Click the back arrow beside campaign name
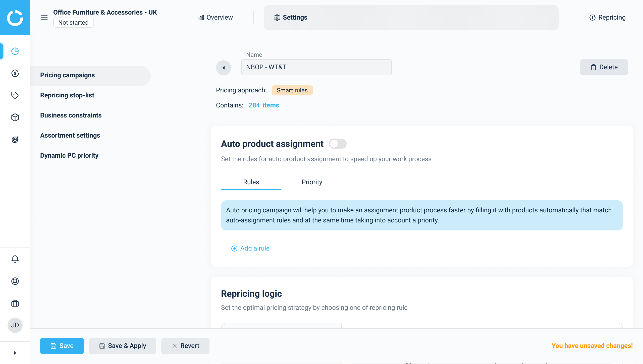 [x=224, y=67]
